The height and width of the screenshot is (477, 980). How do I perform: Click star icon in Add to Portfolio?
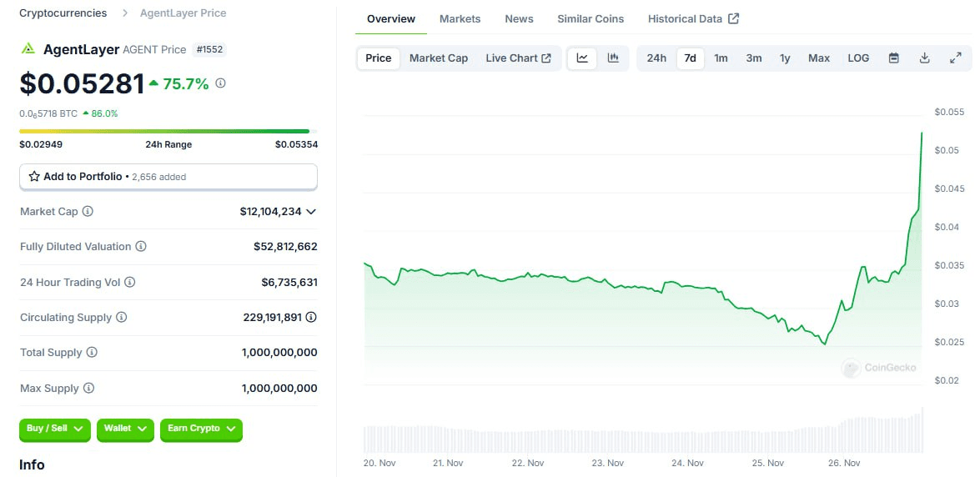(34, 176)
